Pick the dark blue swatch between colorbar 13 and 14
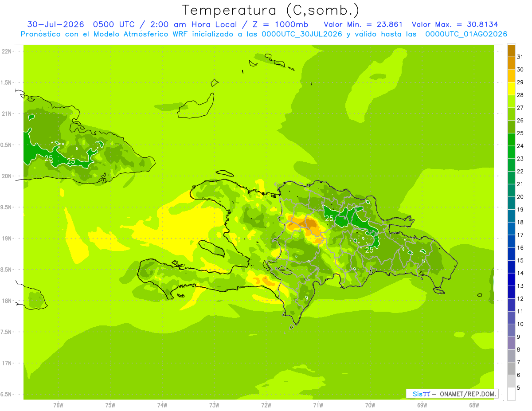Screen dimensions: 532x411 click(511, 280)
